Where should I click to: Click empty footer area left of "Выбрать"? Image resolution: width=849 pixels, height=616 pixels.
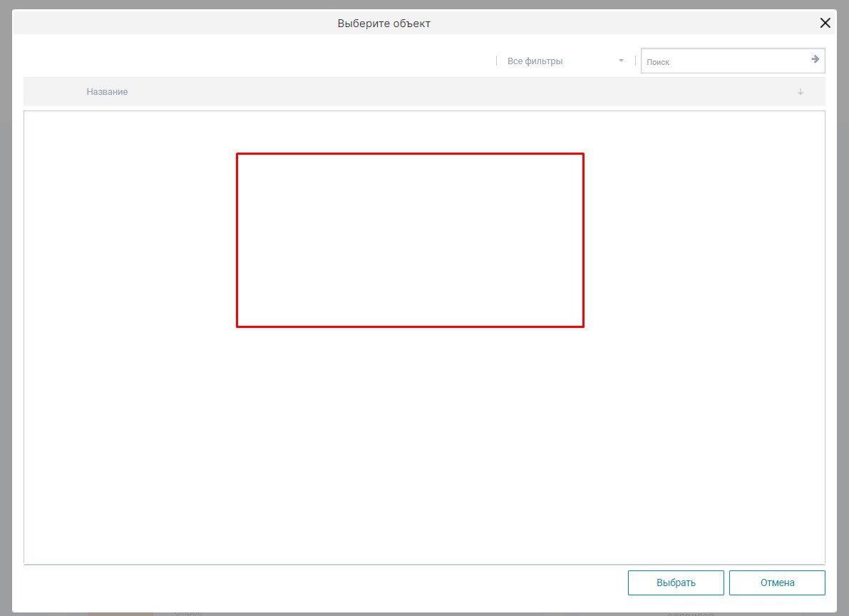pos(321,582)
